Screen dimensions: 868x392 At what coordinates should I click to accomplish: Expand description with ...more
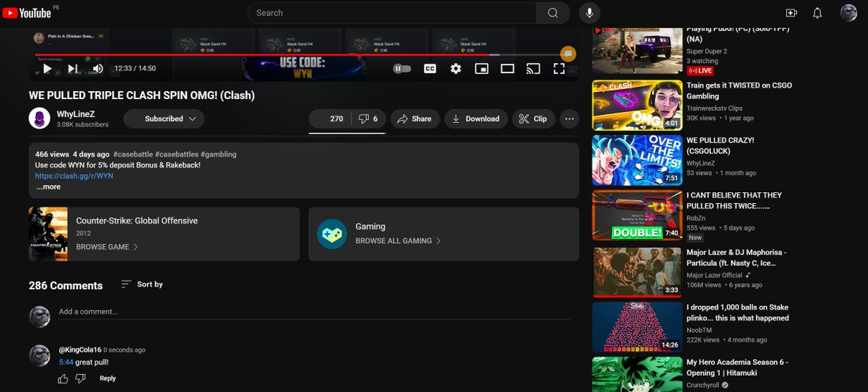[x=48, y=187]
